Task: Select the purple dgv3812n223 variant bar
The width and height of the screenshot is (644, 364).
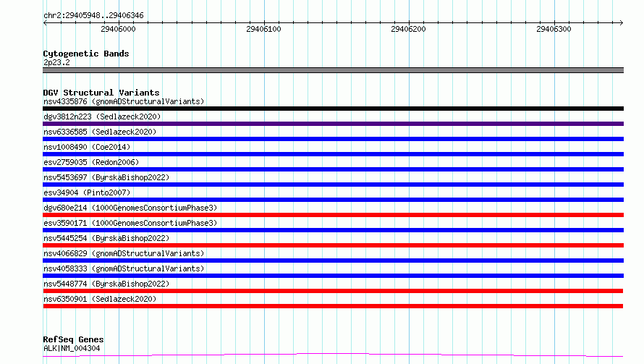Action: (333, 124)
